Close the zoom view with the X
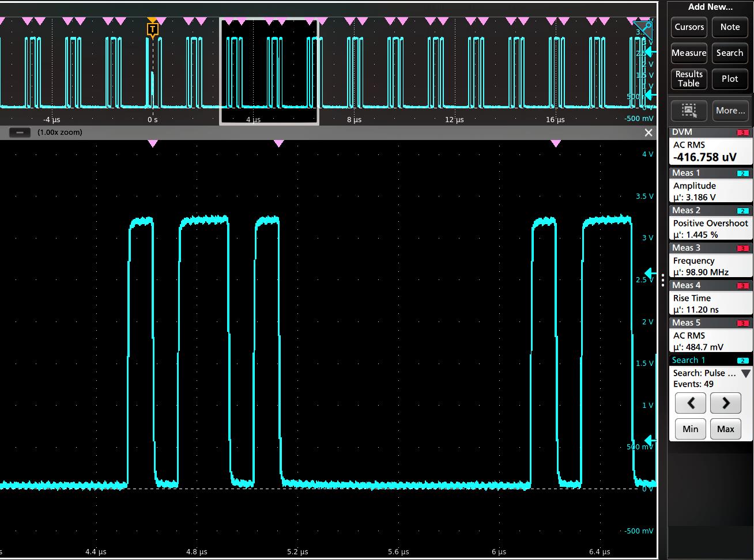Image resolution: width=754 pixels, height=560 pixels. pyautogui.click(x=648, y=133)
